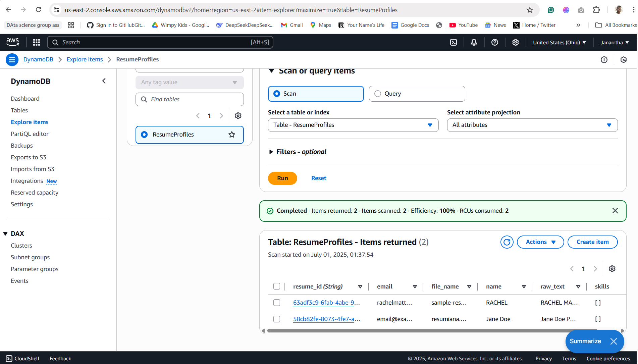This screenshot has width=638, height=364.
Task: Open the Janarrtha account menu
Action: (615, 43)
